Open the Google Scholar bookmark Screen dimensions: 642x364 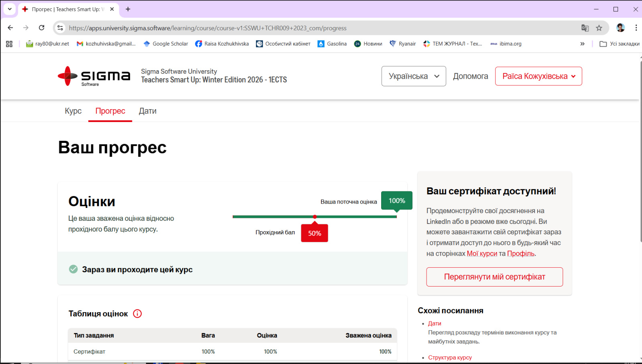click(165, 44)
